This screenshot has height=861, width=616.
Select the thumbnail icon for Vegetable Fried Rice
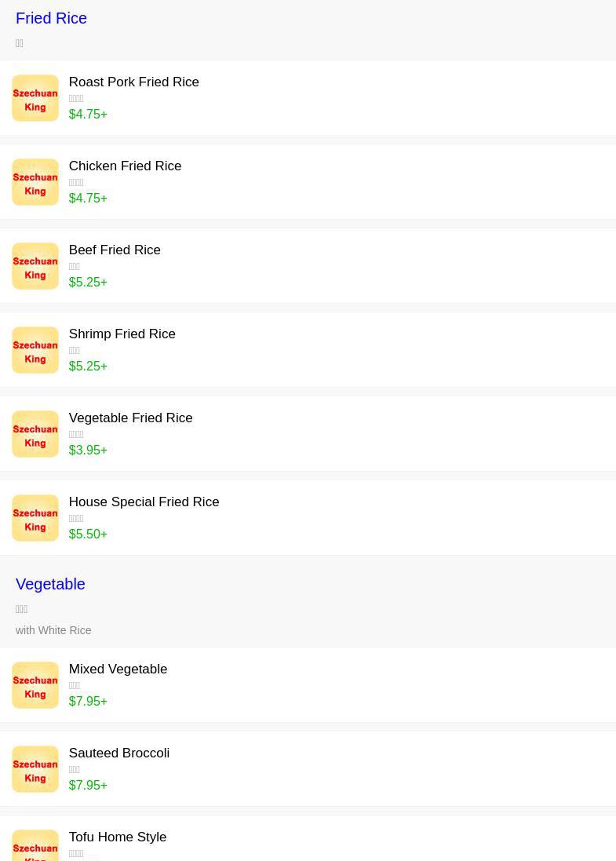click(35, 434)
